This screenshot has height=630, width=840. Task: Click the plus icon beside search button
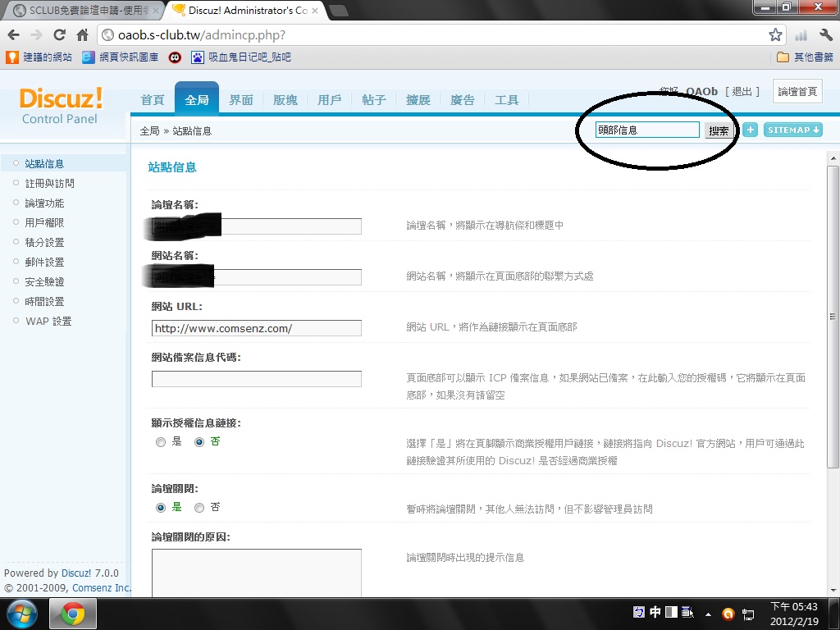(x=750, y=130)
